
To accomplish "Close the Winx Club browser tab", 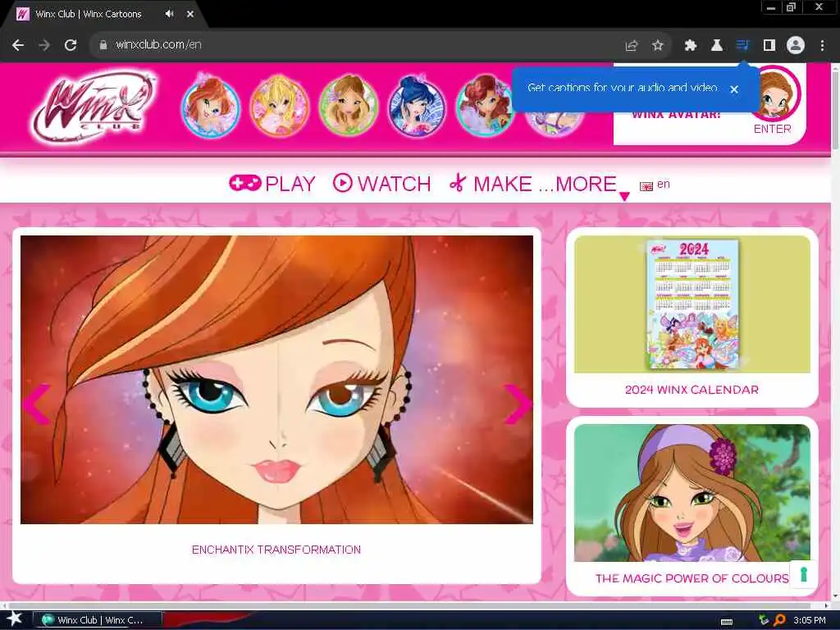I will click(190, 14).
